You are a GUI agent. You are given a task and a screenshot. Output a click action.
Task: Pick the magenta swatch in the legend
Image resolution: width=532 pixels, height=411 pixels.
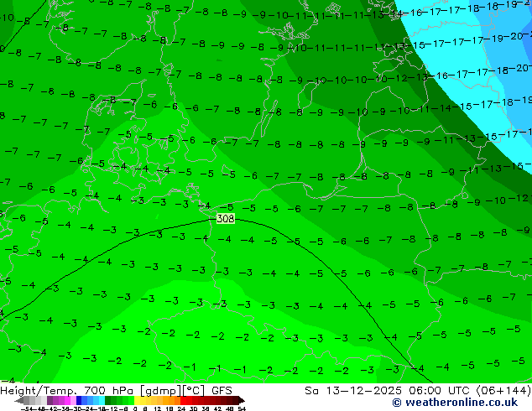click(x=67, y=400)
